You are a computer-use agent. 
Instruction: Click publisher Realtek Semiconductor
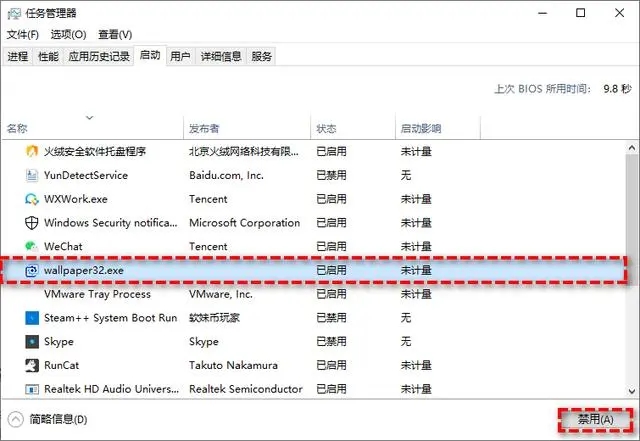(245, 389)
